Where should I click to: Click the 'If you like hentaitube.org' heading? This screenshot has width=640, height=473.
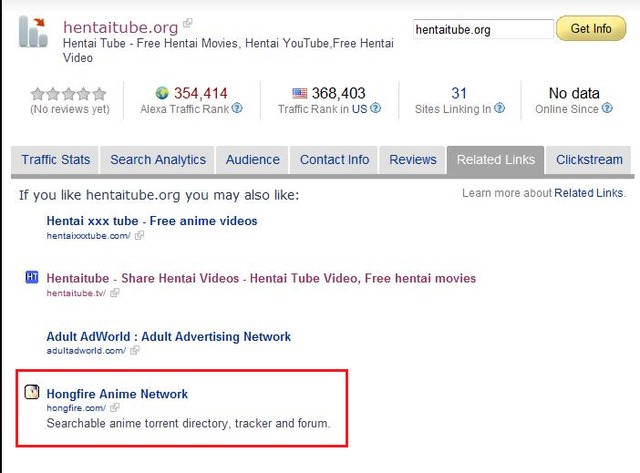(159, 195)
